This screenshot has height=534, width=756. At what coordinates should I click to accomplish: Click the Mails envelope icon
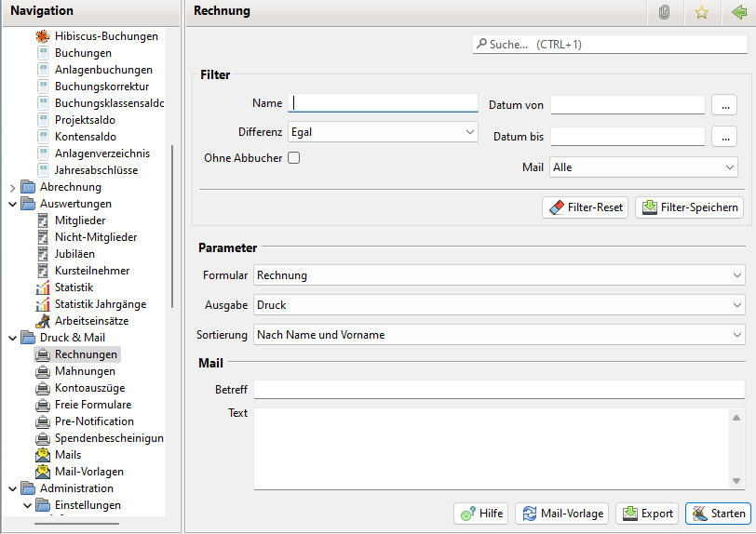tap(43, 455)
